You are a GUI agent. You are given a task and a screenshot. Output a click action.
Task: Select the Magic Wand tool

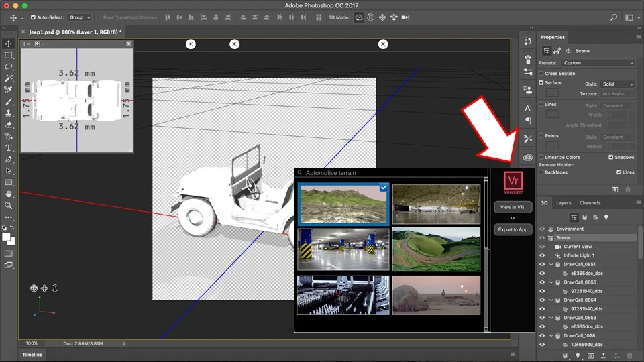point(8,78)
